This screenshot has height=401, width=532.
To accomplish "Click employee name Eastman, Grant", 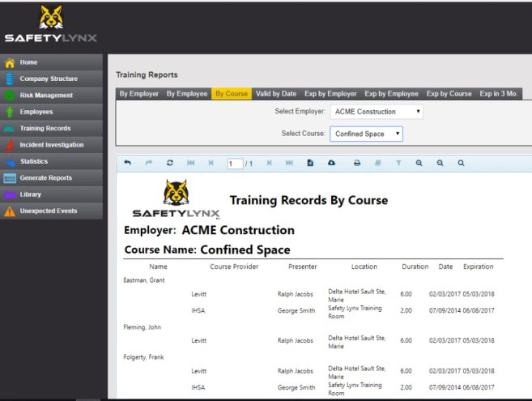I will [x=144, y=280].
